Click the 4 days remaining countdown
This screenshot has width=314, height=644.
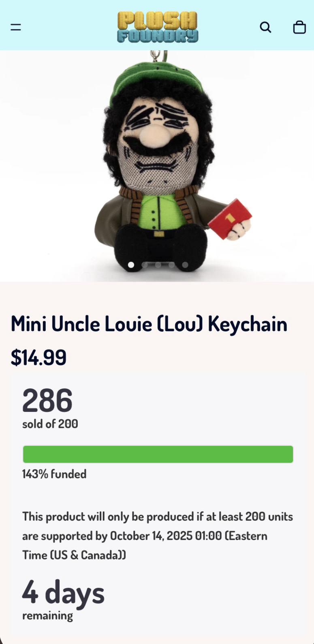pos(63,599)
